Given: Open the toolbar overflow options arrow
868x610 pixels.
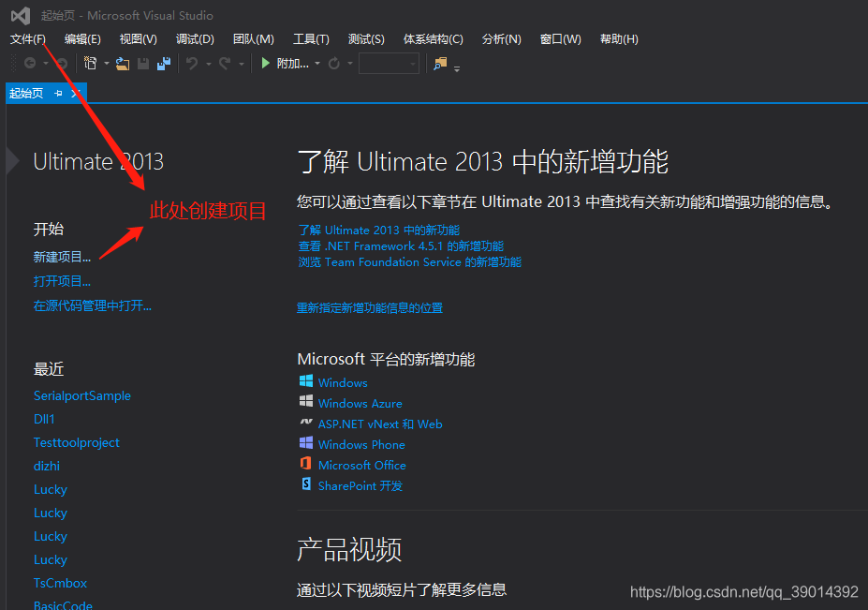Looking at the screenshot, I should pos(457,69).
